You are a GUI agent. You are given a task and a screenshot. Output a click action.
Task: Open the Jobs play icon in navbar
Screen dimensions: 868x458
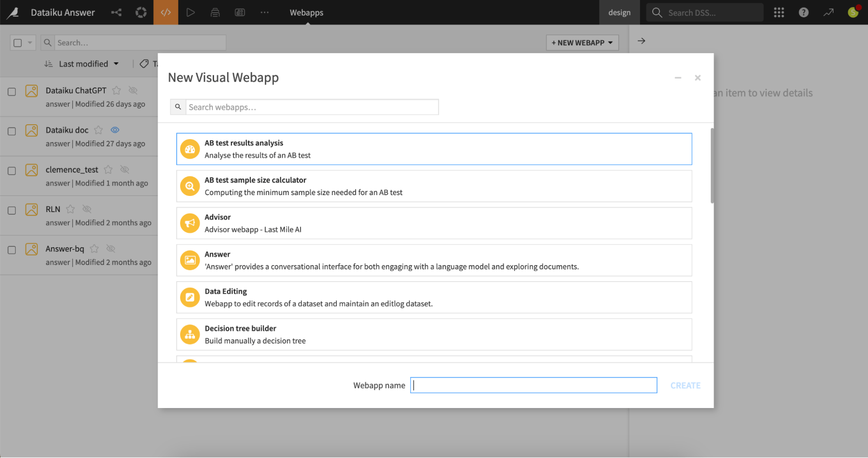[190, 13]
